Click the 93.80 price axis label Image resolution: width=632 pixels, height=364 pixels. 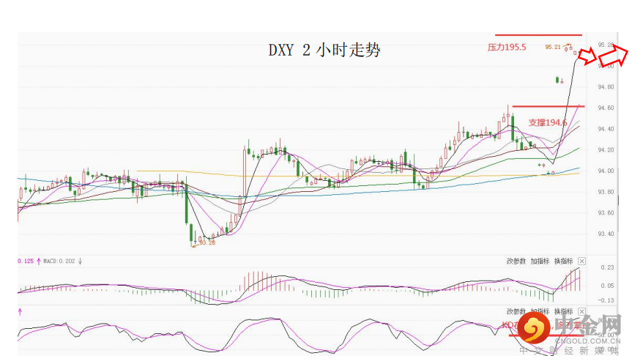tap(606, 192)
